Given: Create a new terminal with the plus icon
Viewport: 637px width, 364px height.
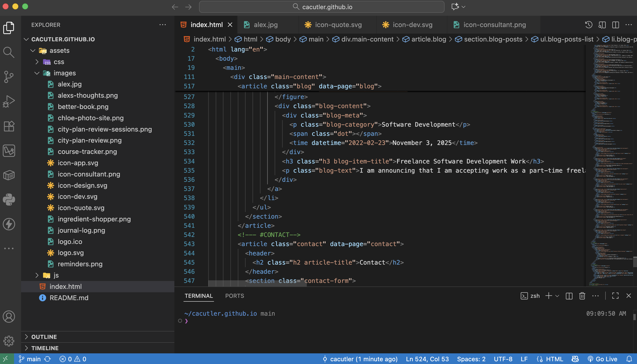Looking at the screenshot, I should 548,296.
